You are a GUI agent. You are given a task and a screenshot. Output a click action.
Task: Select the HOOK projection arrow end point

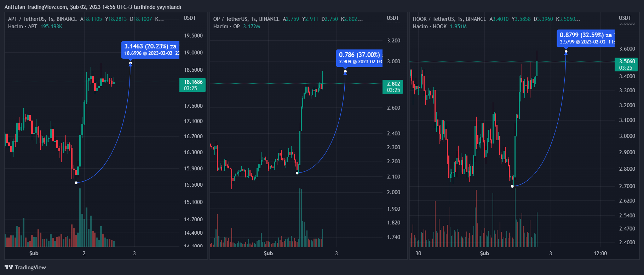point(566,52)
